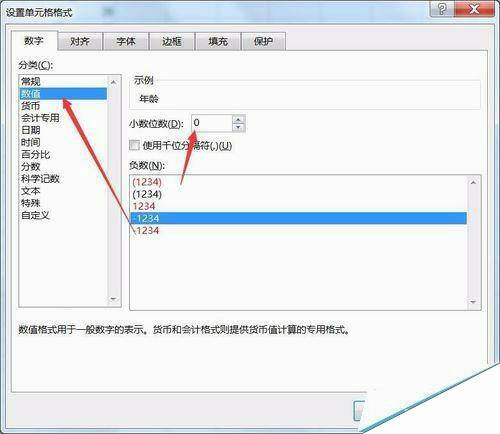Viewport: 500px width, 434px height.
Task: Select the 特殊 category
Action: (63, 203)
